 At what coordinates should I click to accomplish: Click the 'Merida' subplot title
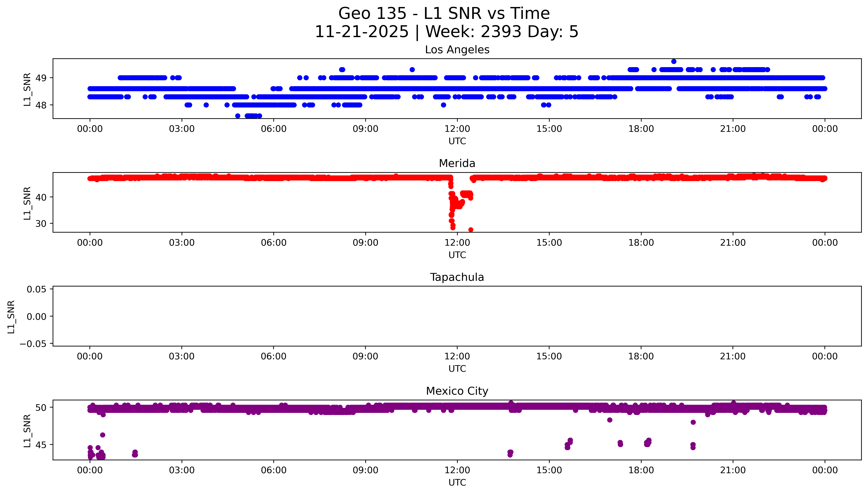click(457, 163)
